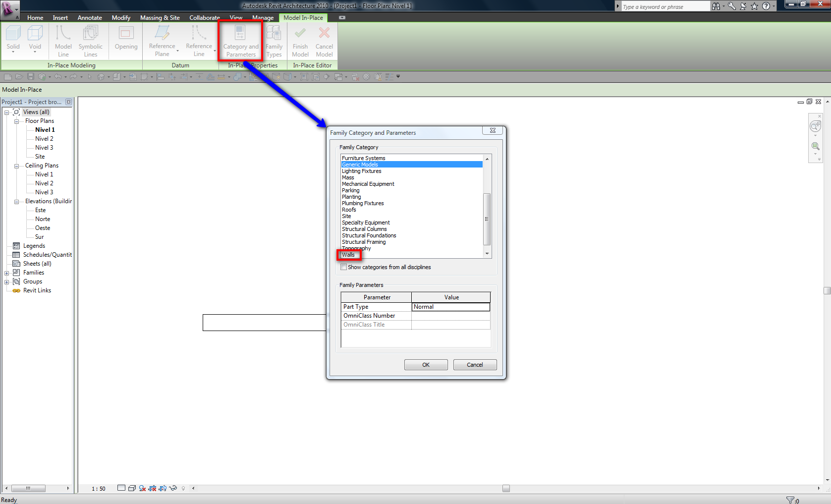Viewport: 831px width, 504px height.
Task: Go to the Annotate tab
Action: [90, 18]
